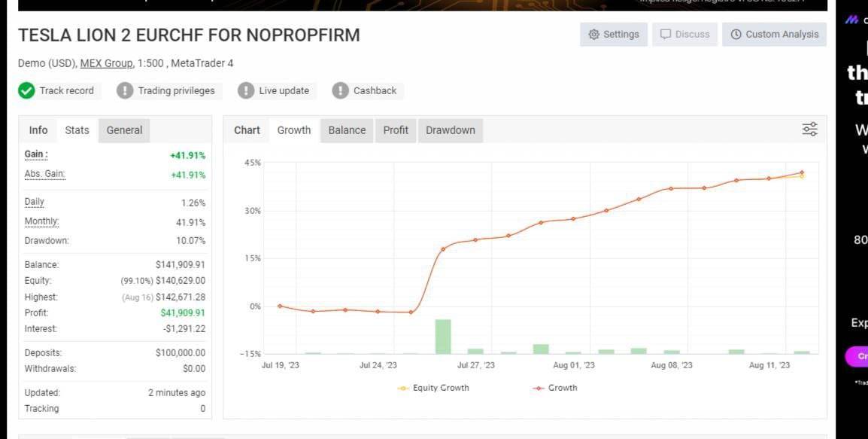The width and height of the screenshot is (868, 439).
Task: Click the clock icon in Custom Analysis
Action: (x=736, y=35)
